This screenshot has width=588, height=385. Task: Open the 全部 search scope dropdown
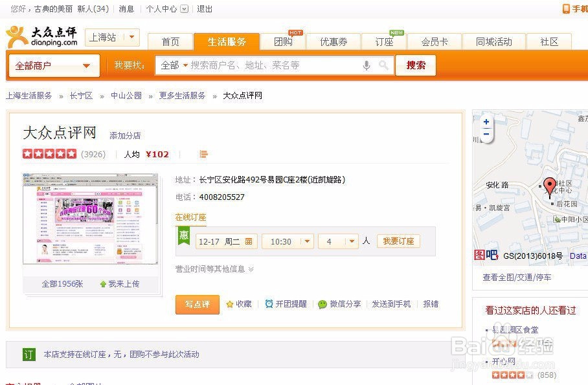(x=174, y=65)
